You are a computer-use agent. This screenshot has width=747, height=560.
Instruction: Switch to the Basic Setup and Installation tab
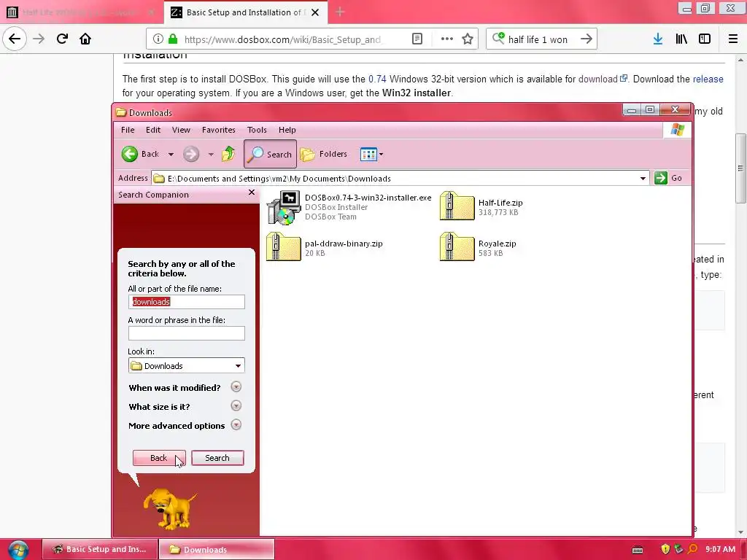pos(246,12)
